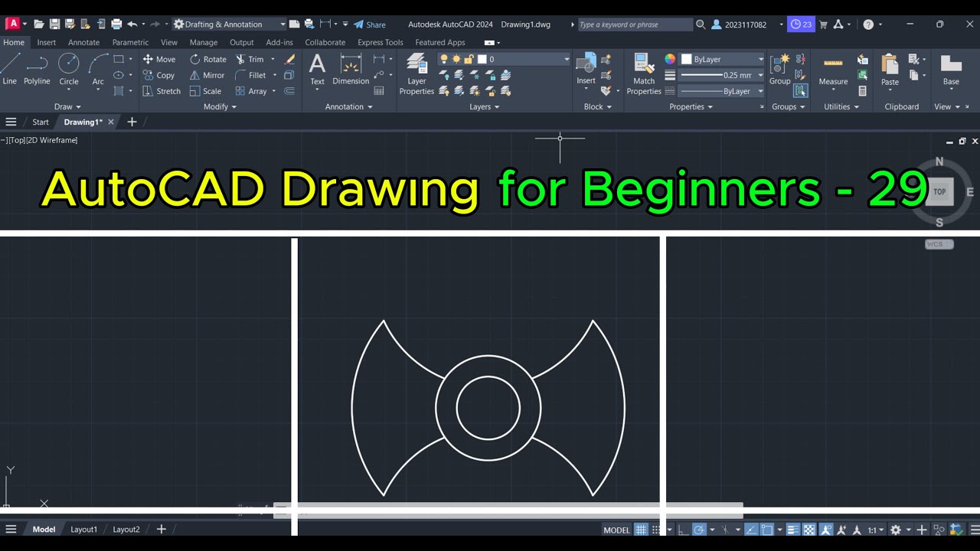Select the Line drawing tool

[10, 70]
